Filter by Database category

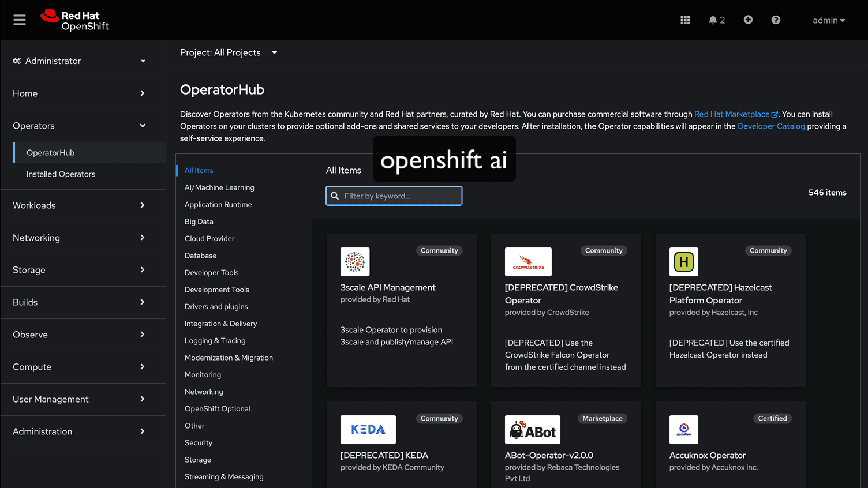tap(200, 256)
